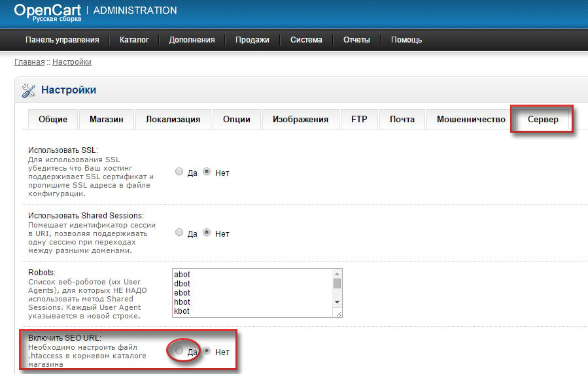This screenshot has height=374, width=588.
Task: Select Да for Shared Sessions
Action: (179, 232)
